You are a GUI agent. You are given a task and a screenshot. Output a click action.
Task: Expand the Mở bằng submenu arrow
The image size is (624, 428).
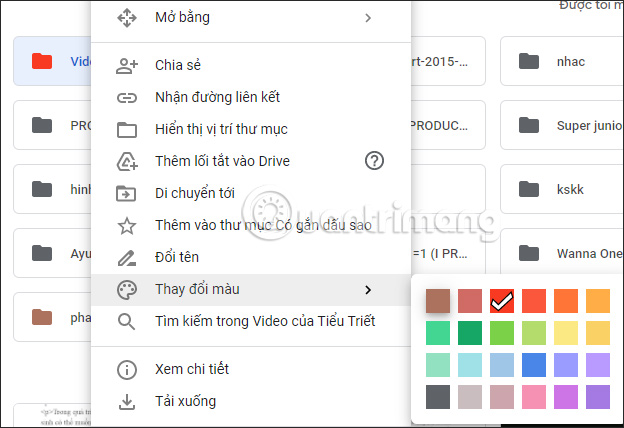coord(368,17)
